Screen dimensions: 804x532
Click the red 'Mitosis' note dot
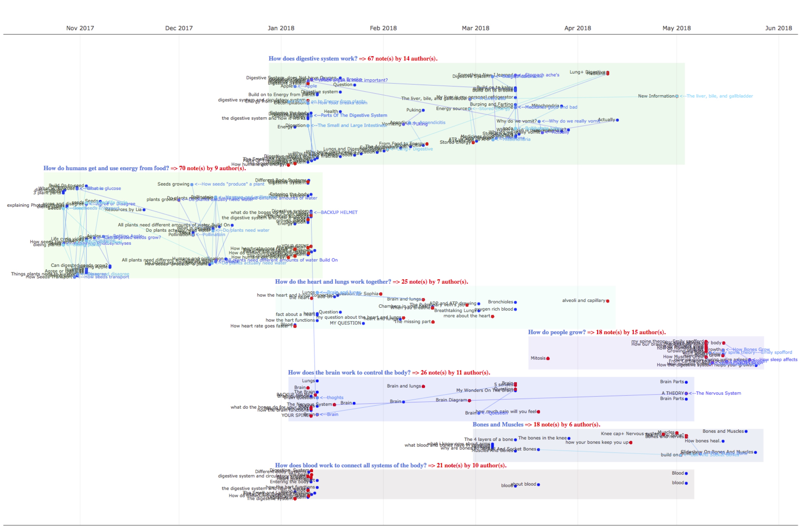pyautogui.click(x=548, y=358)
